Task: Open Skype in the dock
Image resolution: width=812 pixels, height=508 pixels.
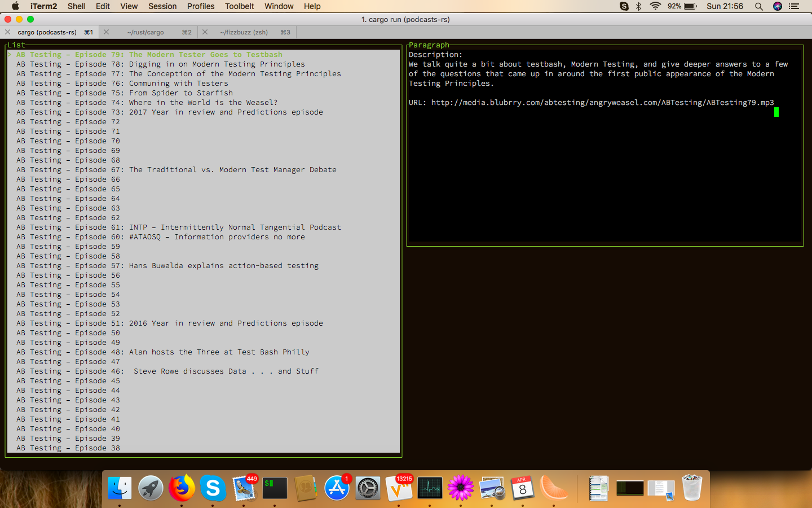Action: (x=213, y=488)
